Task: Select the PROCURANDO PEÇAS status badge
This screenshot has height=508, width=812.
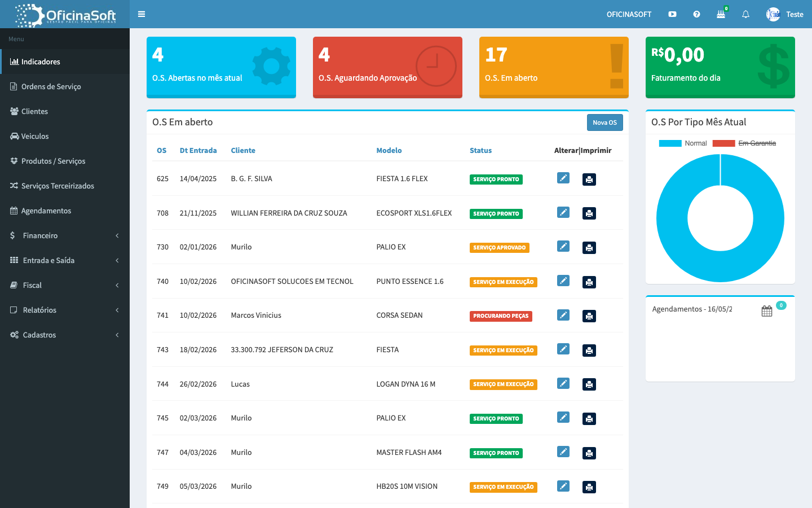Action: tap(501, 316)
